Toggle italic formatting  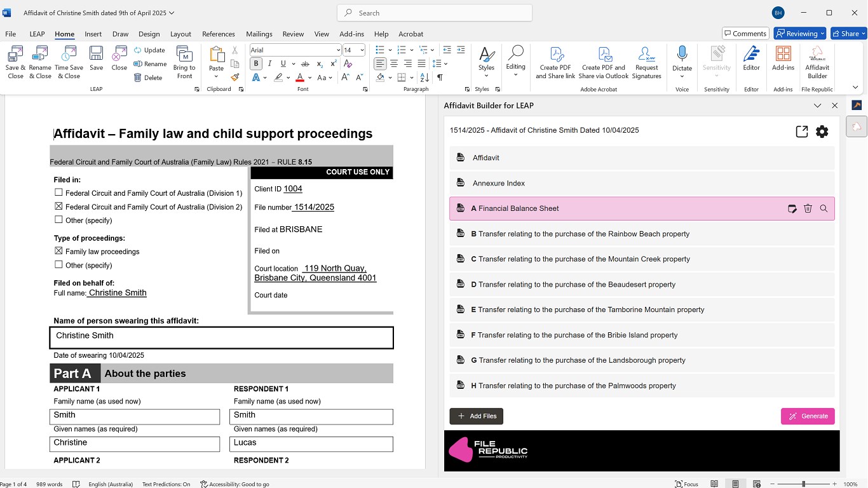point(270,64)
